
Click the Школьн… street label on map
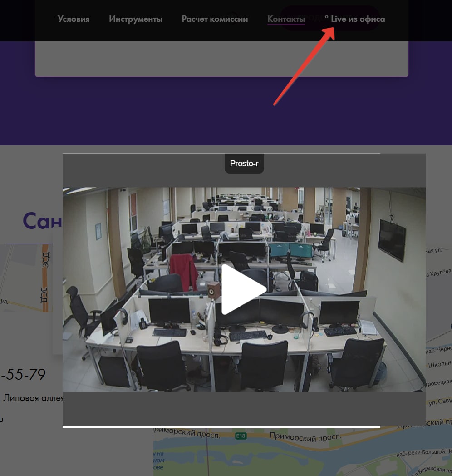click(x=440, y=364)
